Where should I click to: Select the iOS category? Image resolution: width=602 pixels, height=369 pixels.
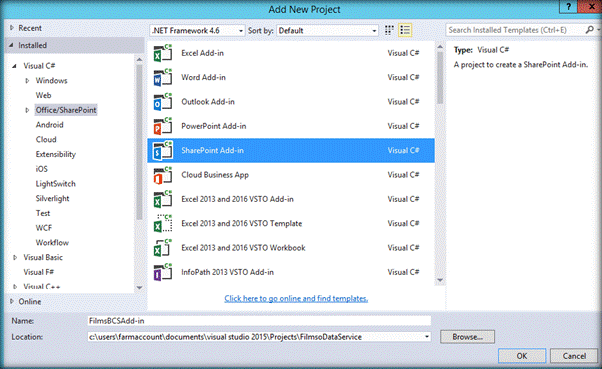(41, 169)
